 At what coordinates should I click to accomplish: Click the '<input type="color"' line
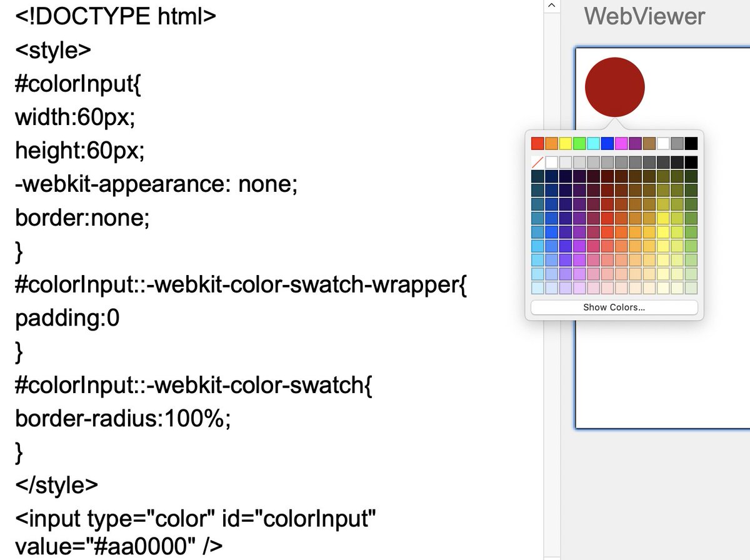196,520
